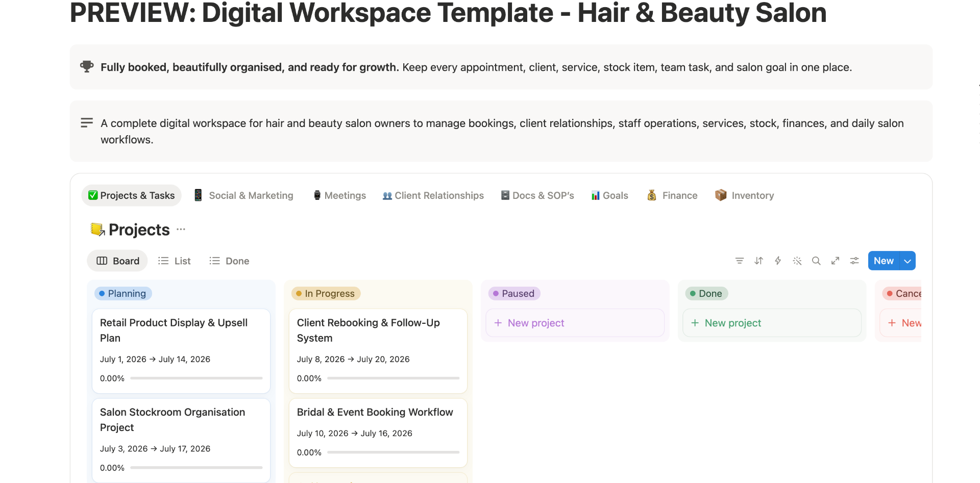This screenshot has height=483, width=980.
Task: Click the PREVIEW Digital Workspace Template page title
Action: pyautogui.click(x=448, y=12)
